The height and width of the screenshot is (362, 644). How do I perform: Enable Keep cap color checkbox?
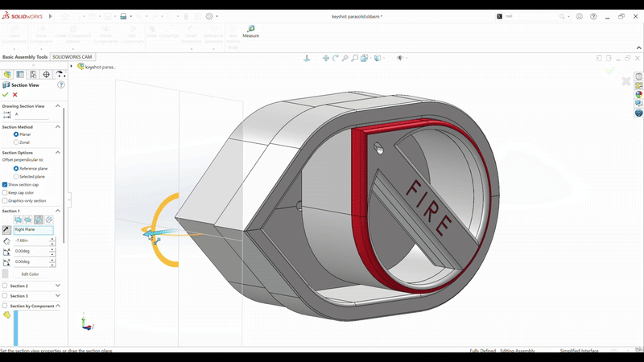(x=5, y=192)
